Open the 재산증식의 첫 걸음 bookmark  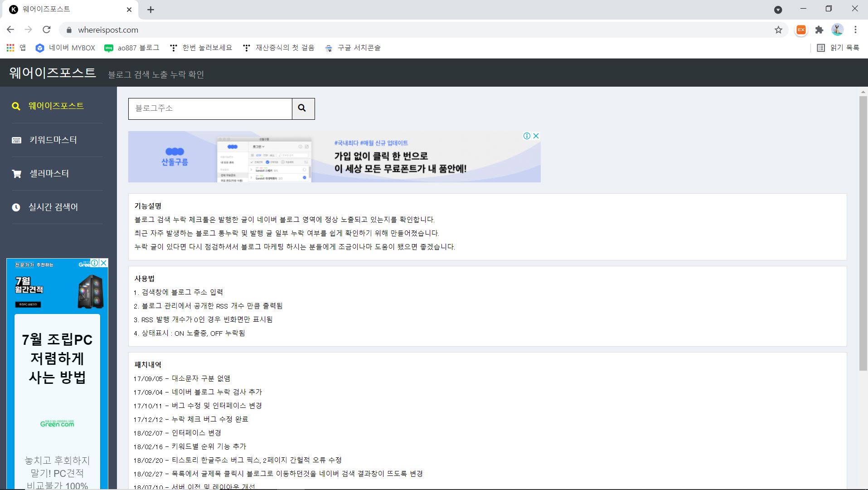click(x=279, y=48)
